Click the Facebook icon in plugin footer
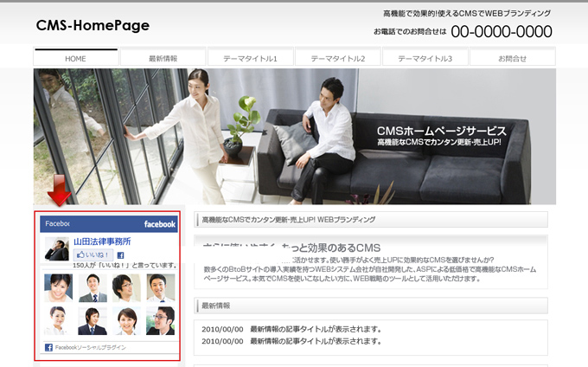 pos(49,347)
